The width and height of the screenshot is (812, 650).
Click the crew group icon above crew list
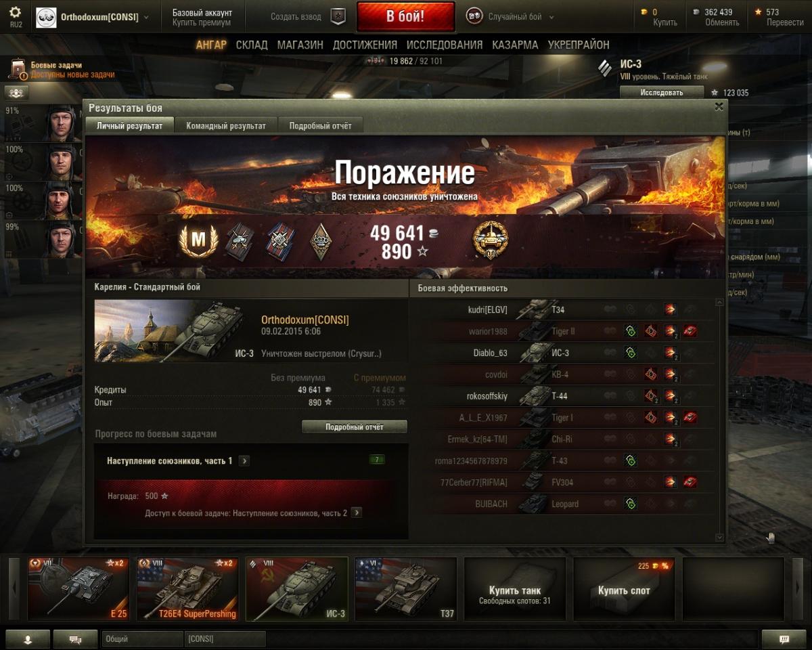[x=16, y=93]
